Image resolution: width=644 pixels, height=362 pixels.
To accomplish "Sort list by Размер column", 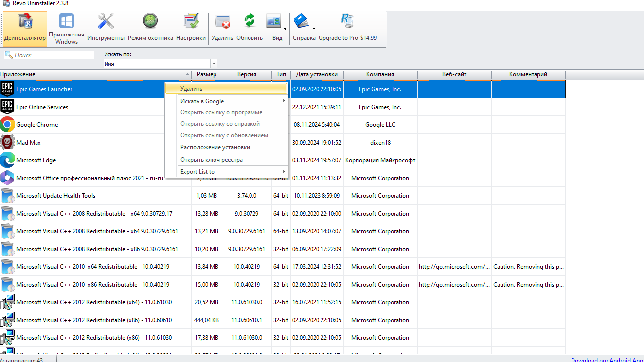I will point(207,74).
